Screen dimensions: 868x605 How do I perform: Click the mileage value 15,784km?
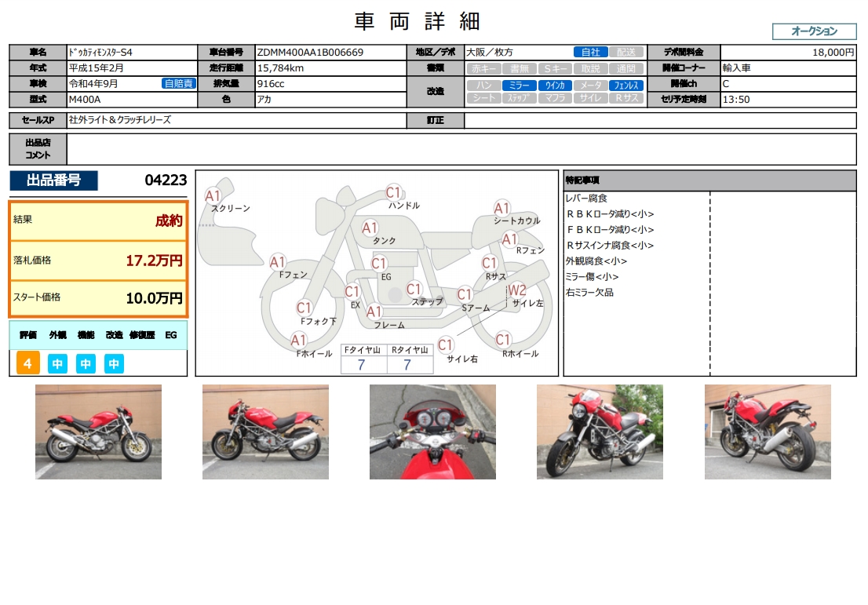[x=280, y=68]
